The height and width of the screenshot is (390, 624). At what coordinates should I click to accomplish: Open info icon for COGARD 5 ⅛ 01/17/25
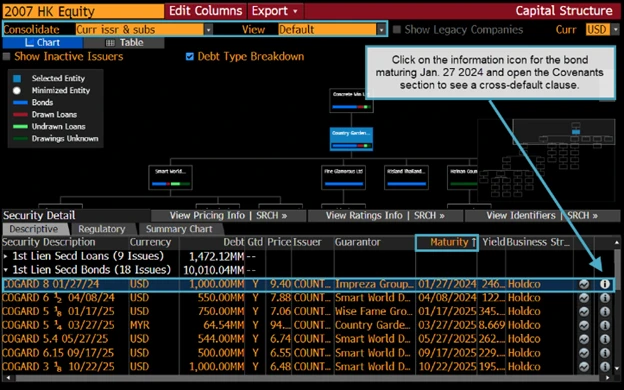coord(604,312)
